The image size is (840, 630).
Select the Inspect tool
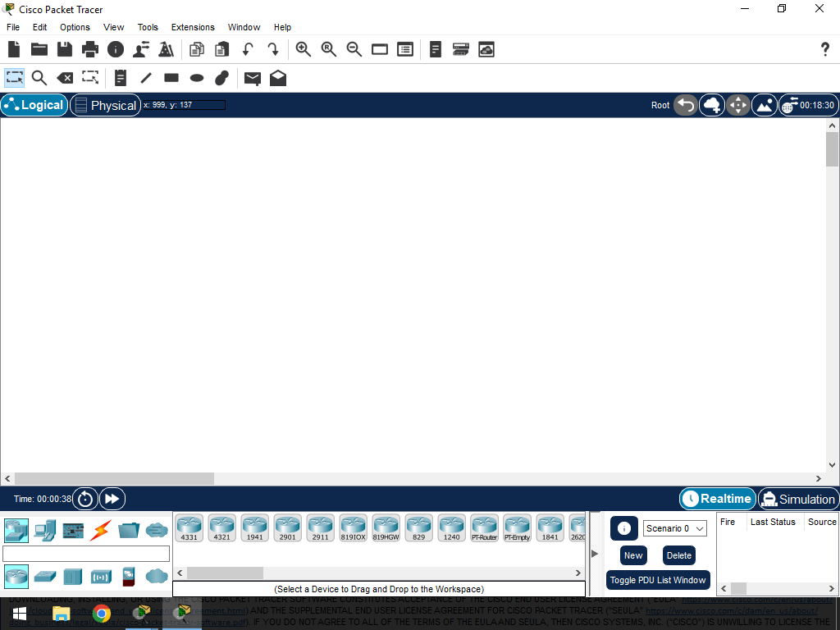[39, 78]
